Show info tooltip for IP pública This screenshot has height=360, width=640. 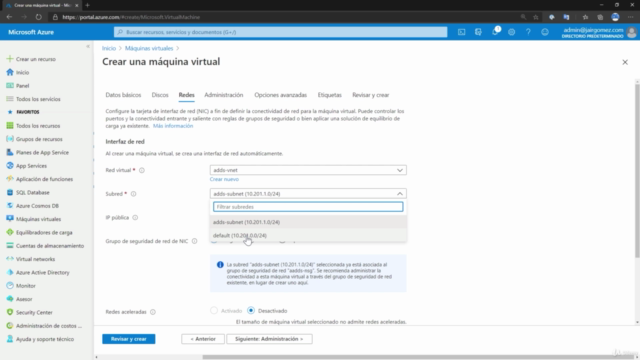pos(135,218)
